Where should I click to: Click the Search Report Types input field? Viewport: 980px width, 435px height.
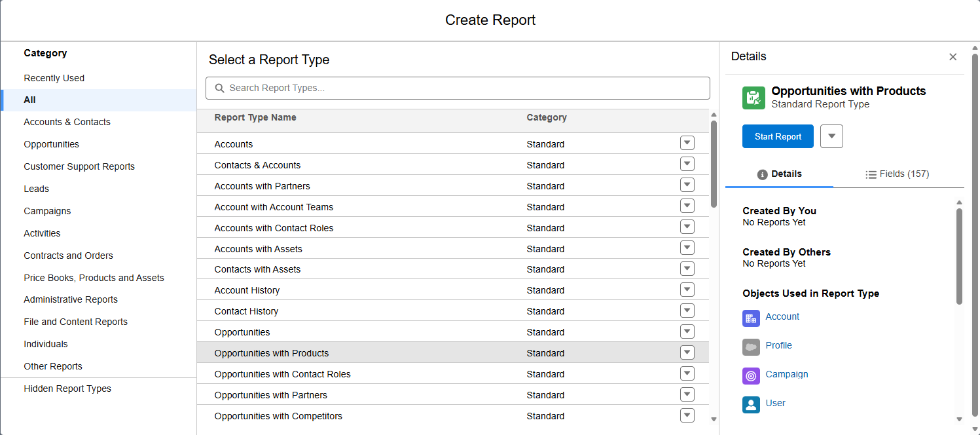click(x=458, y=88)
